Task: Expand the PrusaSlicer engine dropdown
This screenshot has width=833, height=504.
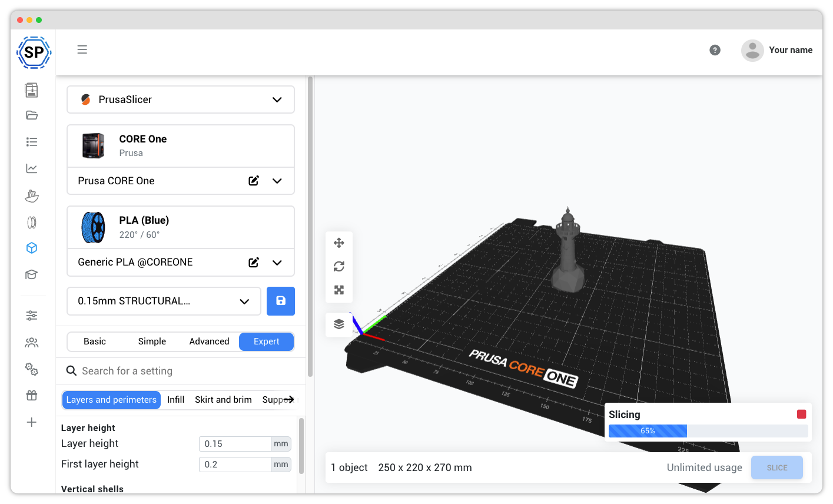Action: tap(277, 100)
